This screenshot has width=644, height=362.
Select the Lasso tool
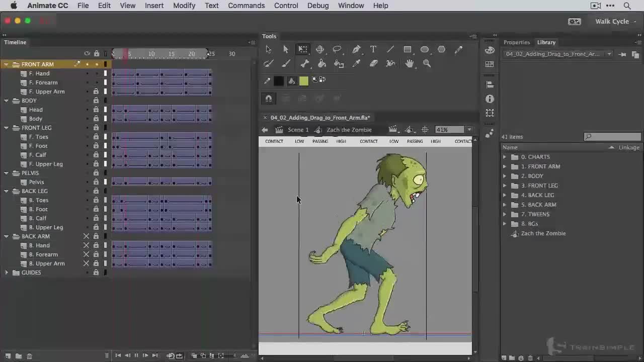pyautogui.click(x=337, y=49)
